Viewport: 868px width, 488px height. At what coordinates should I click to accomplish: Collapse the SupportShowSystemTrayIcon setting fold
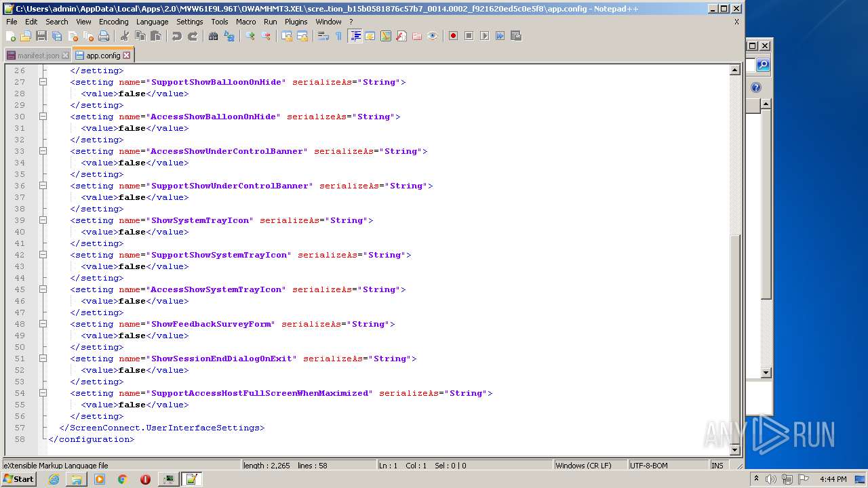click(43, 255)
